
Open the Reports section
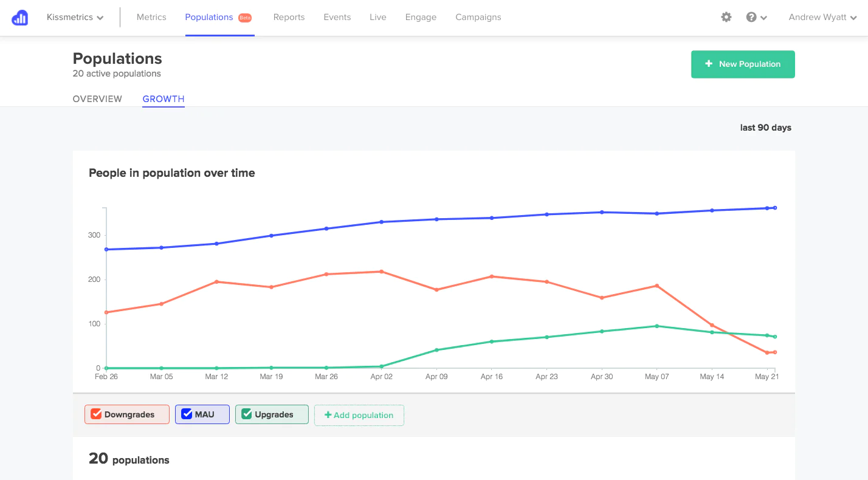[289, 17]
